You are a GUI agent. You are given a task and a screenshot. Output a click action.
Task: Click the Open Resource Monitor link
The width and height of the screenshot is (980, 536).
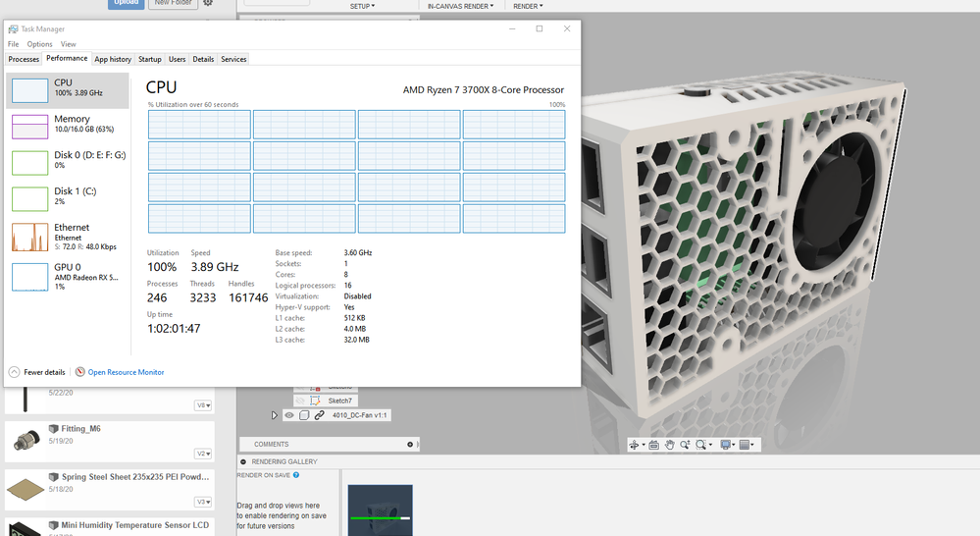tap(126, 372)
